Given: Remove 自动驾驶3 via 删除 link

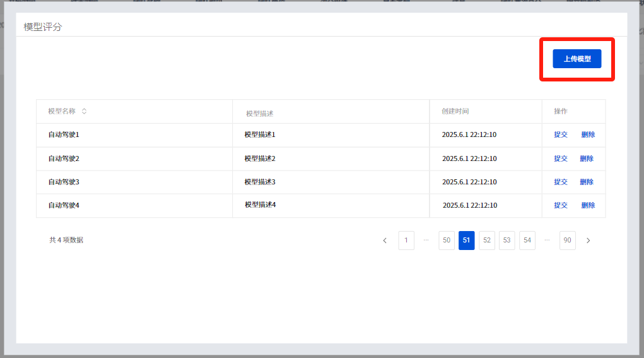Looking at the screenshot, I should [587, 182].
